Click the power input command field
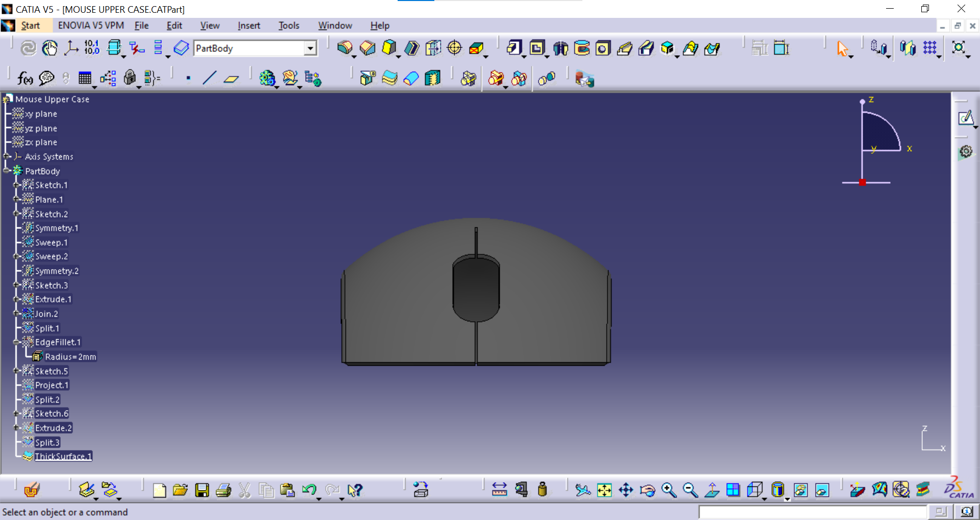Screen dimensions: 980x520 pos(813,512)
